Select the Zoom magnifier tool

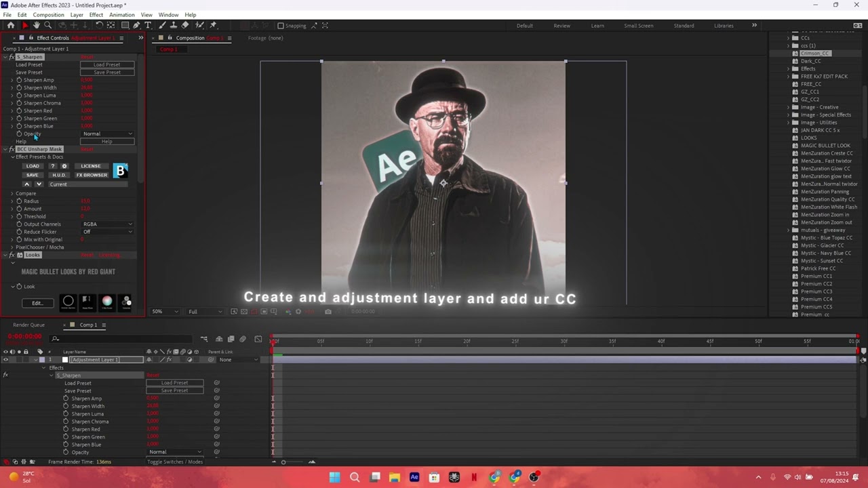point(48,26)
